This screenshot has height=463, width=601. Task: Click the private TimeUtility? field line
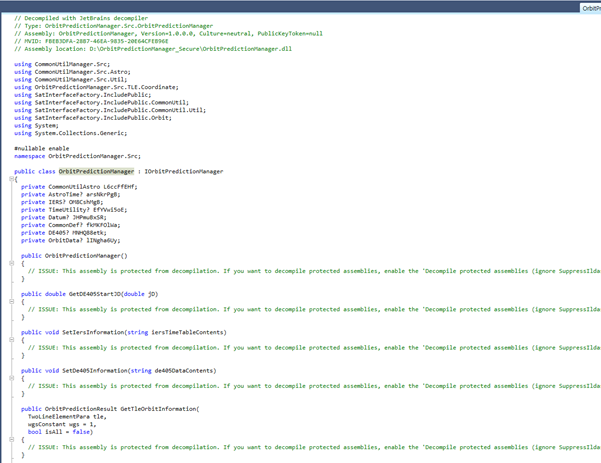click(74, 210)
